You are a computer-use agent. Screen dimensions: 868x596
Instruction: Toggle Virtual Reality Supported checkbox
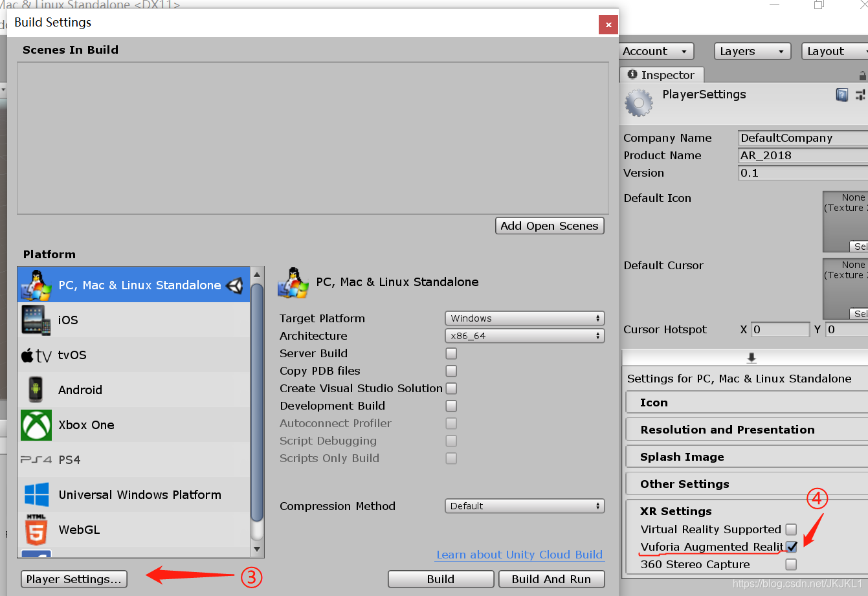791,529
